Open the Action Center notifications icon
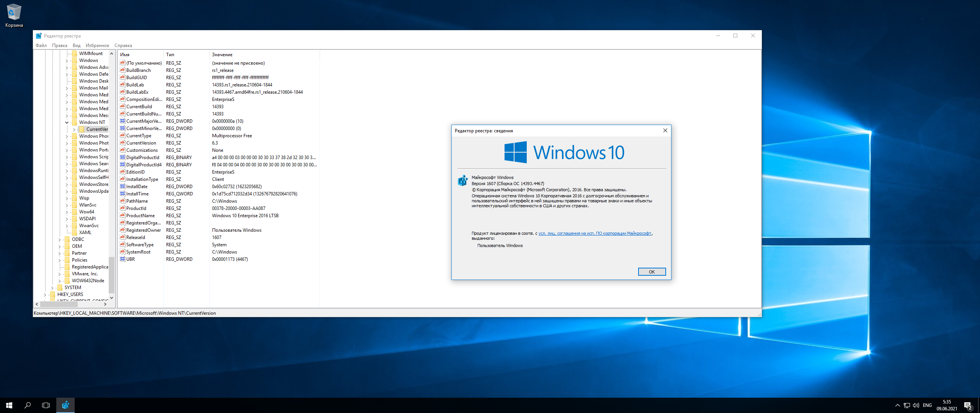 (968, 405)
